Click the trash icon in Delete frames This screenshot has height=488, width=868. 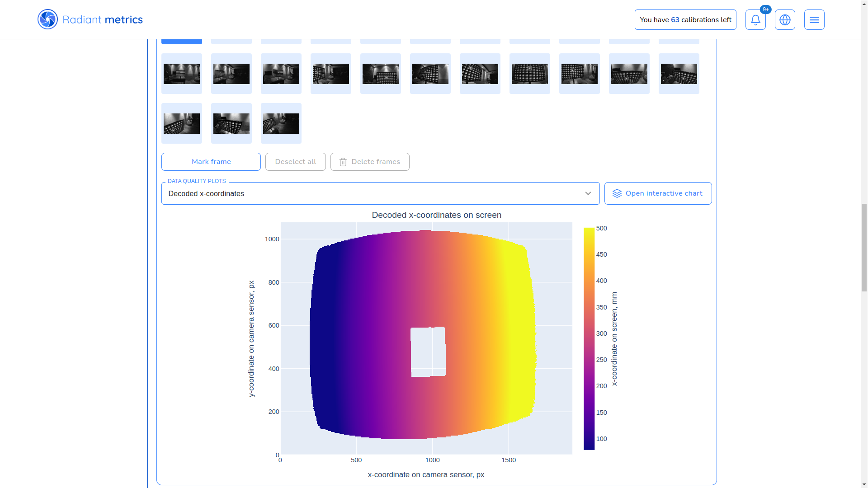[343, 162]
